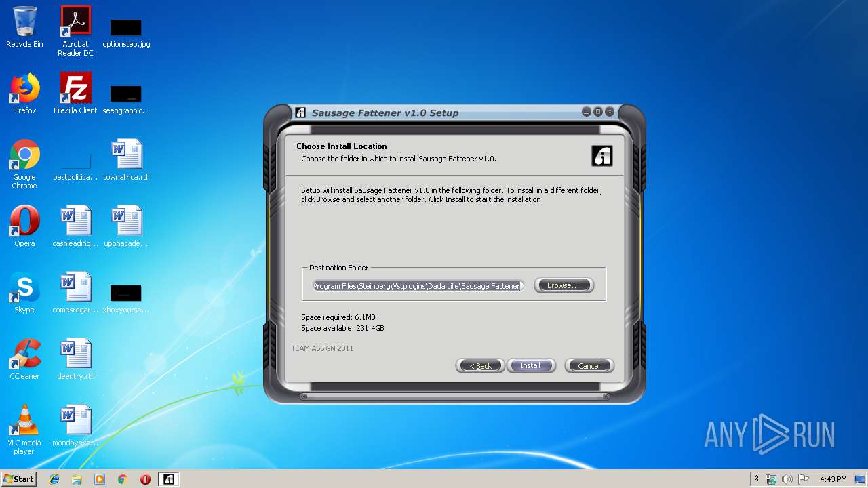Image resolution: width=868 pixels, height=488 pixels.
Task: Select the uponacade document on desktop
Action: [x=126, y=226]
